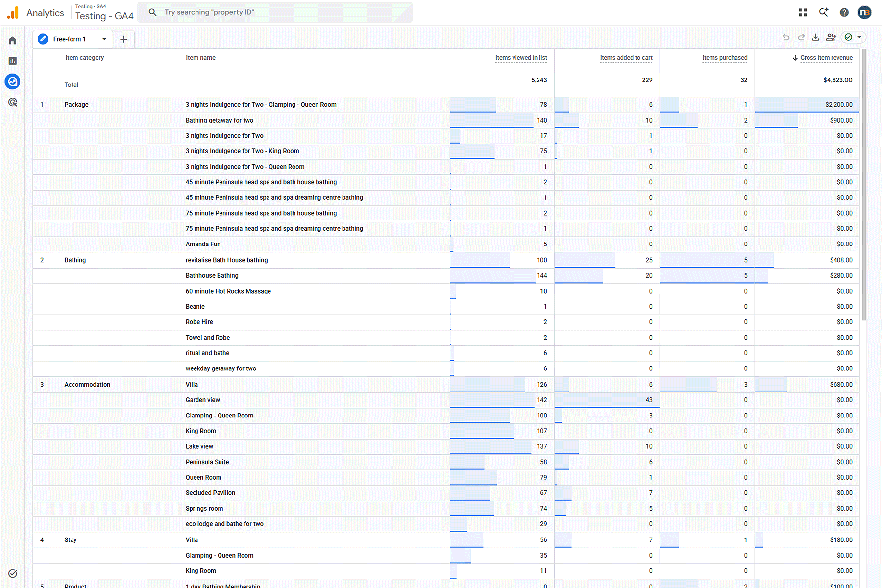The image size is (882, 588).
Task: Click 'Amanda Fun' item name
Action: [x=203, y=244]
